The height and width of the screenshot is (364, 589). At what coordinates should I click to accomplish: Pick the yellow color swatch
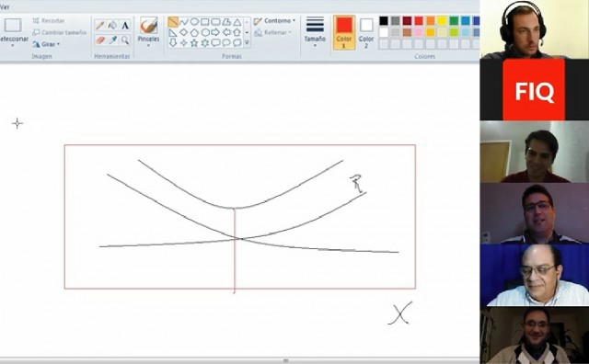tap(442, 20)
